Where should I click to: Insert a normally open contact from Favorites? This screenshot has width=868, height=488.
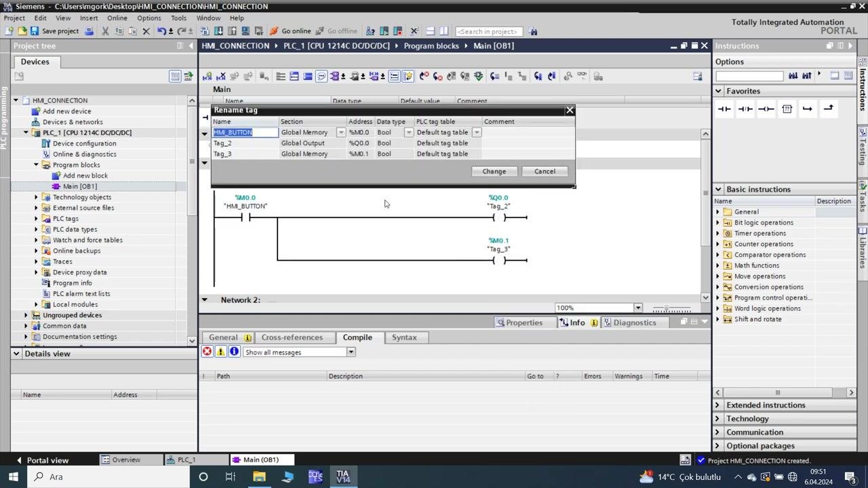coord(724,108)
